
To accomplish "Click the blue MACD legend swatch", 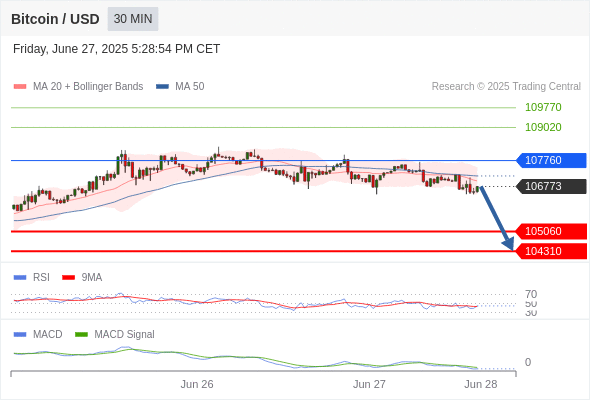I will coord(20,335).
